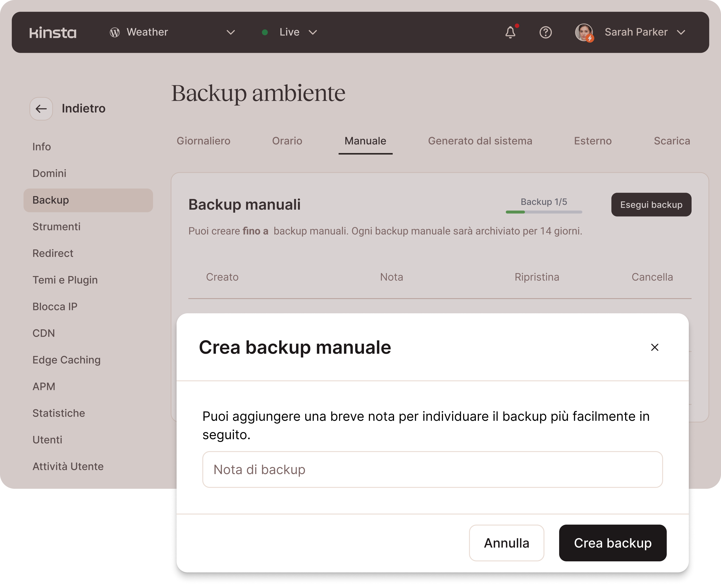Click the Kinsta logo

tap(53, 33)
